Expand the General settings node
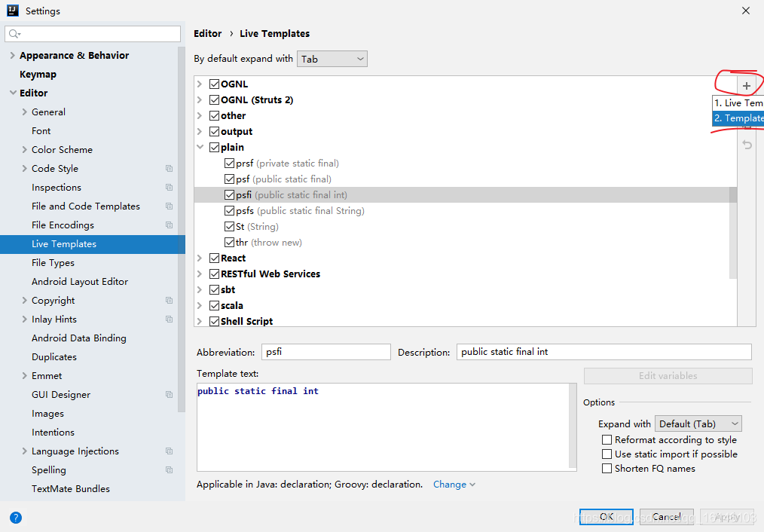Screen dimensions: 764x532 tap(24, 112)
